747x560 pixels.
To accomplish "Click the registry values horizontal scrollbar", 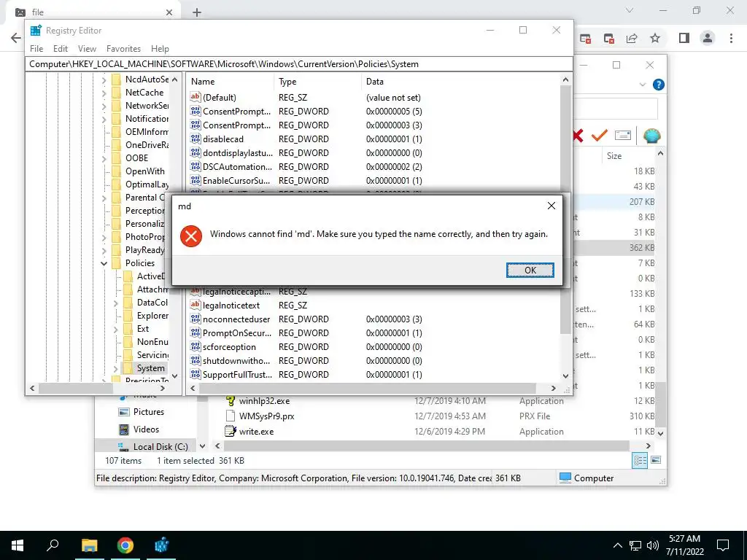I will coord(367,388).
